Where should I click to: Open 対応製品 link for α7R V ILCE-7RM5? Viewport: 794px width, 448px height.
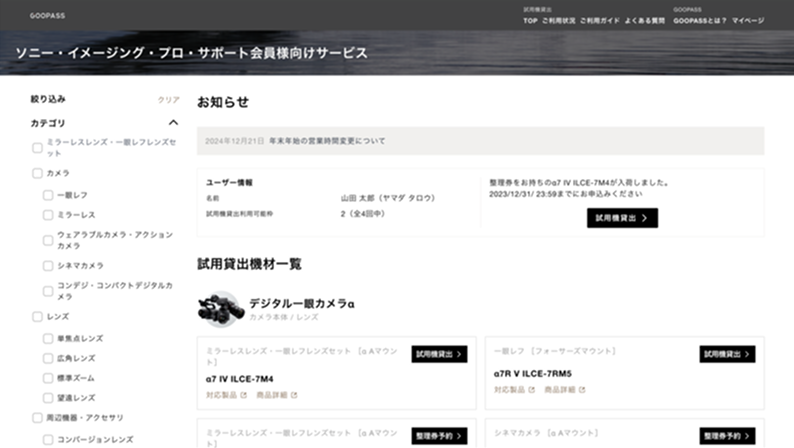coord(514,390)
